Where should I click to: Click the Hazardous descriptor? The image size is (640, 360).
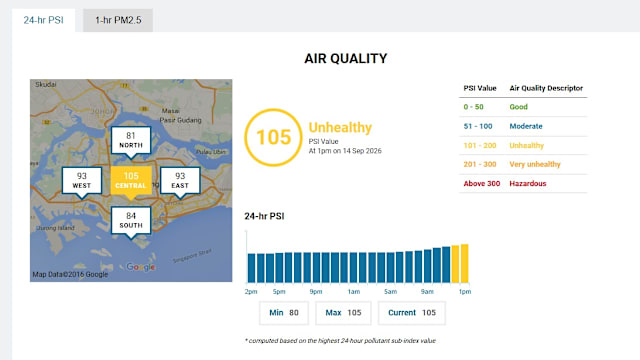click(528, 184)
